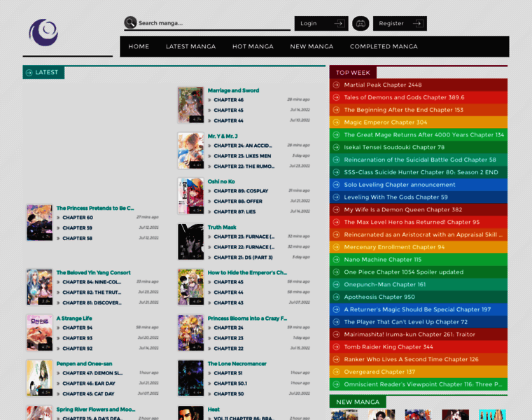This screenshot has height=420, width=532.
Task: Open CHAPTER 84: NINE-COL... of Yin Yang Consort
Action: tap(92, 282)
